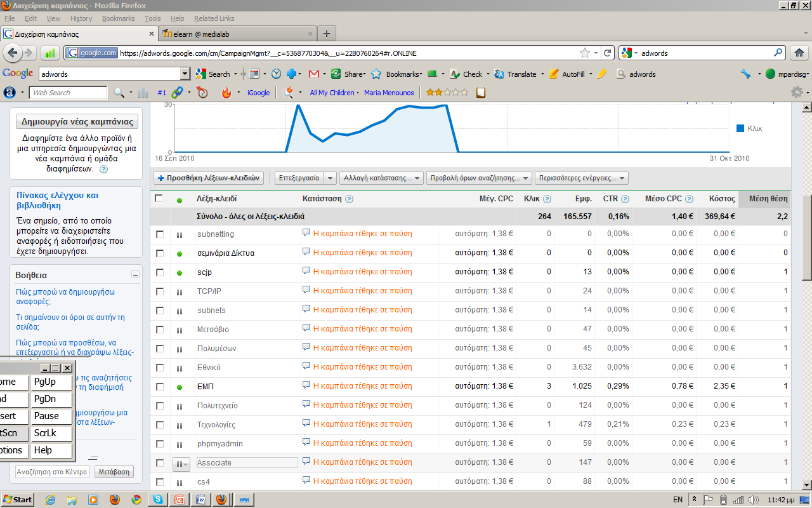Click the yellow highlighter icon in Google Toolbar

(x=602, y=74)
